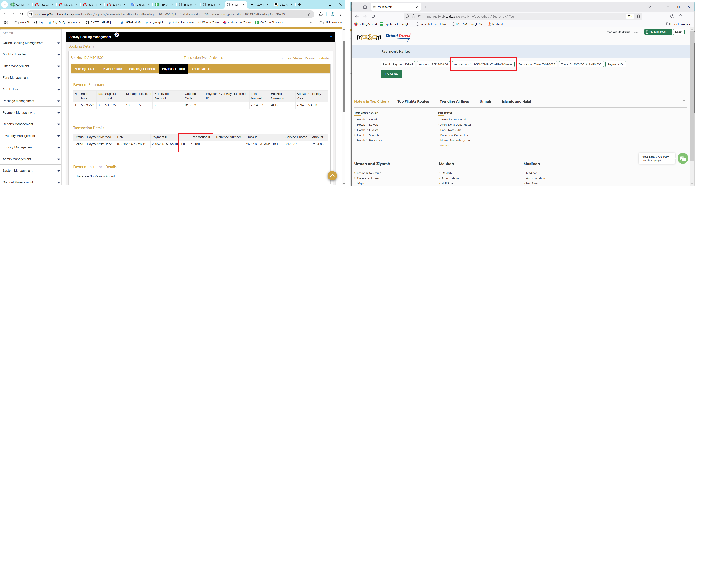The width and height of the screenshot is (702, 588).
Task: Switch to Passenger Details tab
Action: pos(142,69)
